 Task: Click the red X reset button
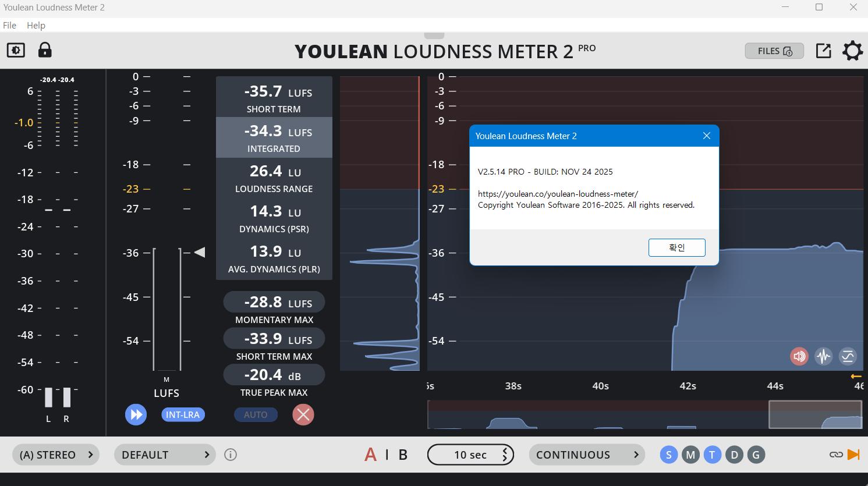point(303,414)
